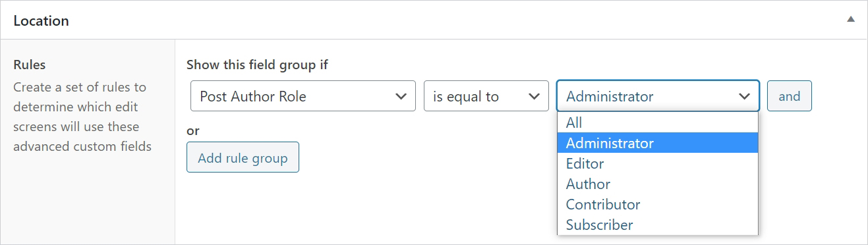Click the 'and' button to add a rule
The image size is (868, 245).
pyautogui.click(x=790, y=96)
